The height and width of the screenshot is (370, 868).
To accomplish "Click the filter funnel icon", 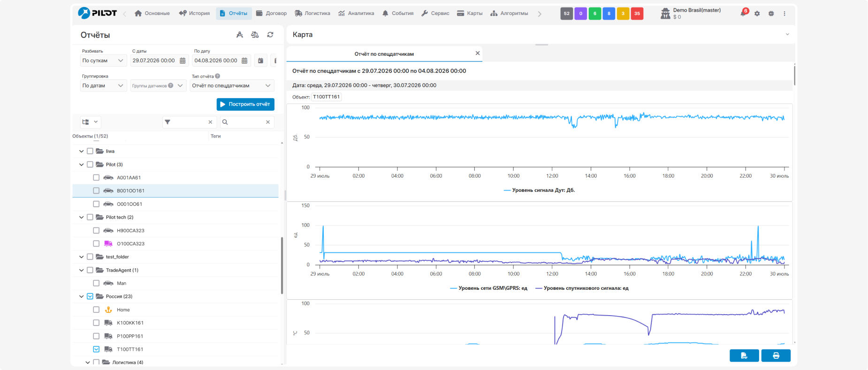I will pyautogui.click(x=168, y=122).
